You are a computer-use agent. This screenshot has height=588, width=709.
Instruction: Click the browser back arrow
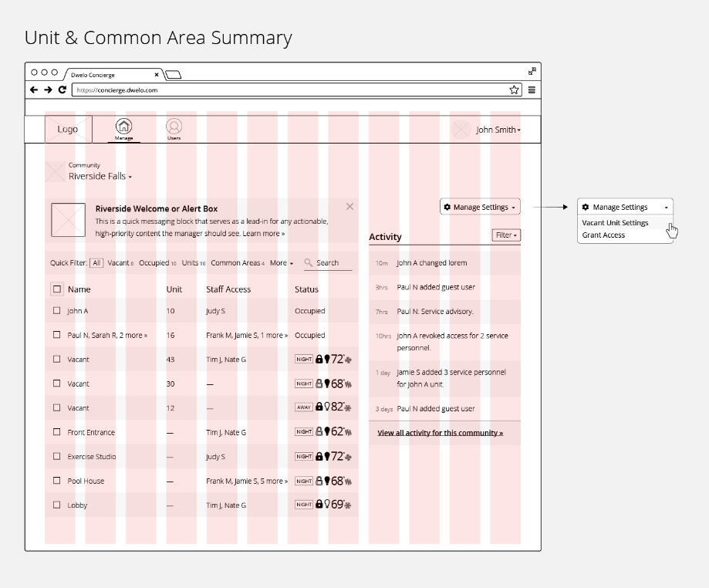[34, 90]
